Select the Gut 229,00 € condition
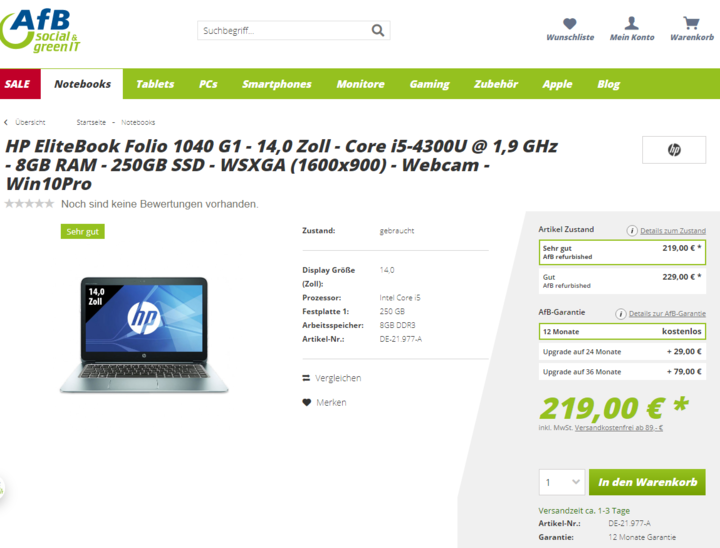The height and width of the screenshot is (548, 720). (622, 281)
